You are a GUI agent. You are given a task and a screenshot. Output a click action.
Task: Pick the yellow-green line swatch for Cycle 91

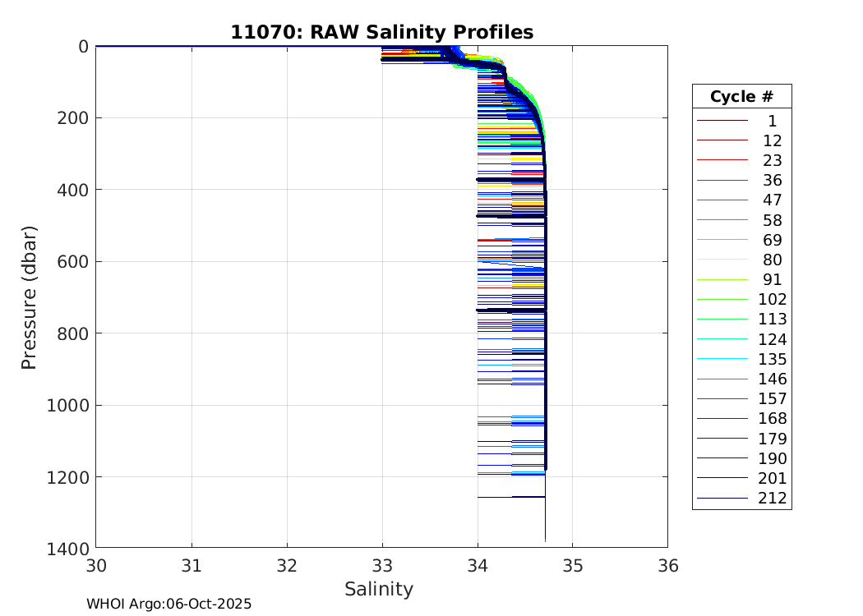tap(722, 280)
